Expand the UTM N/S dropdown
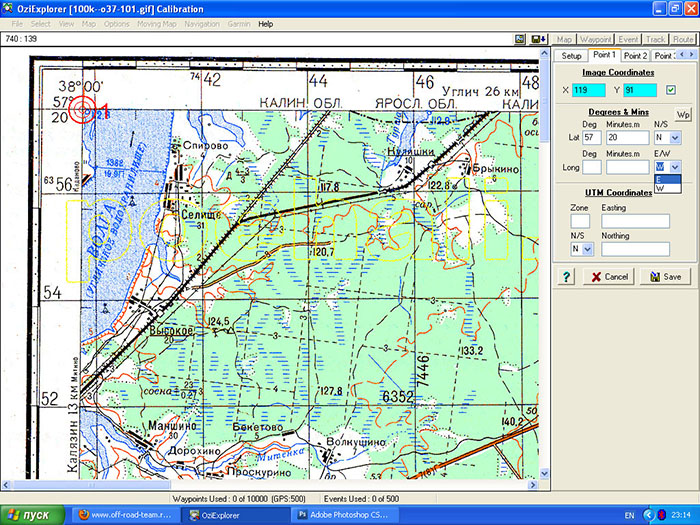The width and height of the screenshot is (700, 525). (586, 248)
